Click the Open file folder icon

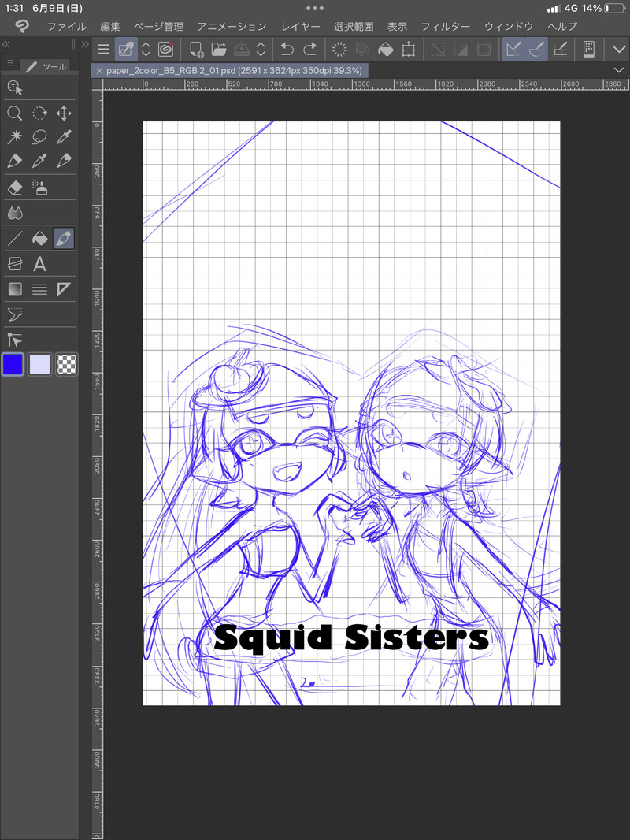click(218, 50)
